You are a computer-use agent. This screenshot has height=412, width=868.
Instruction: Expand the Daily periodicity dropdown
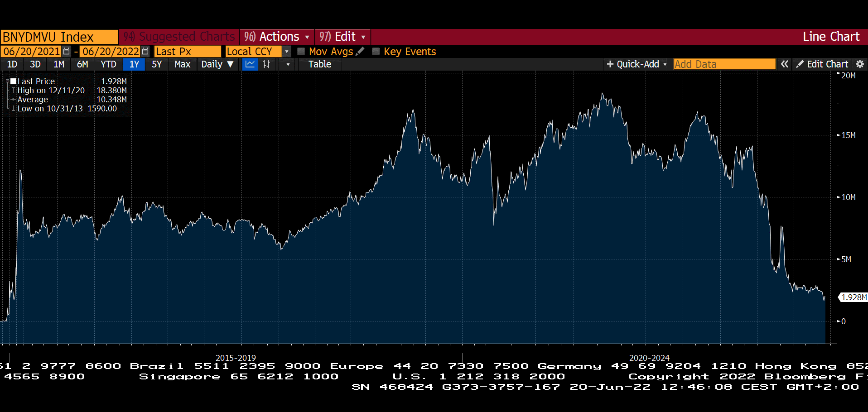[217, 64]
